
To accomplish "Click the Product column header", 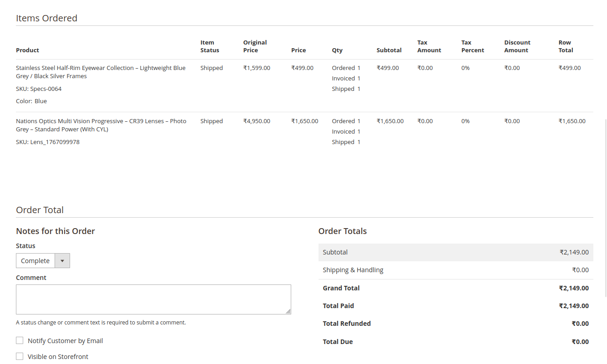I will [27, 50].
